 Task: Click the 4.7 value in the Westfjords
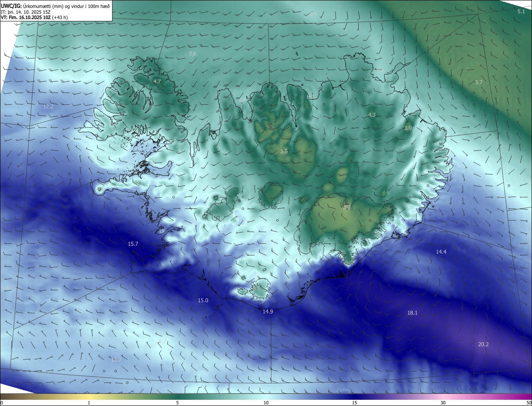[x=157, y=81]
